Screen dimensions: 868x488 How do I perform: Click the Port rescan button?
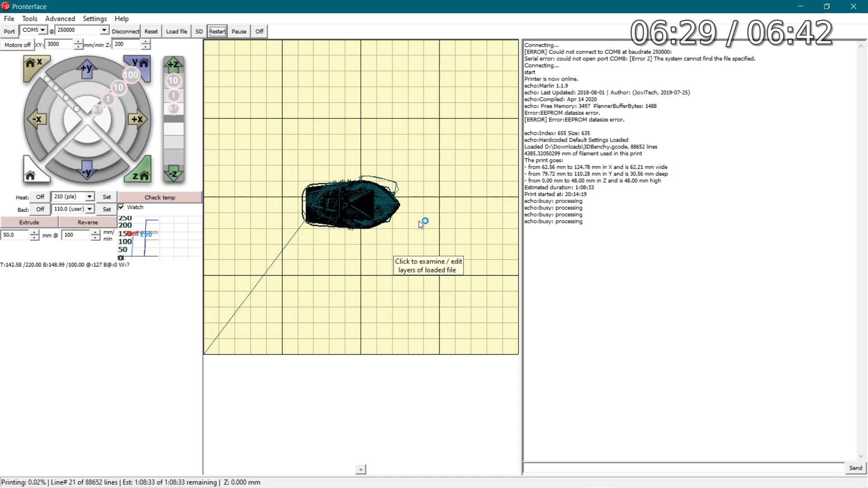point(9,31)
